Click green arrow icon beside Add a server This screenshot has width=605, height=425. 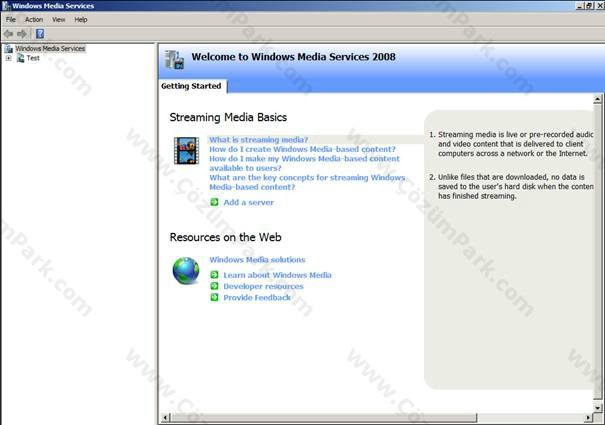(x=214, y=202)
